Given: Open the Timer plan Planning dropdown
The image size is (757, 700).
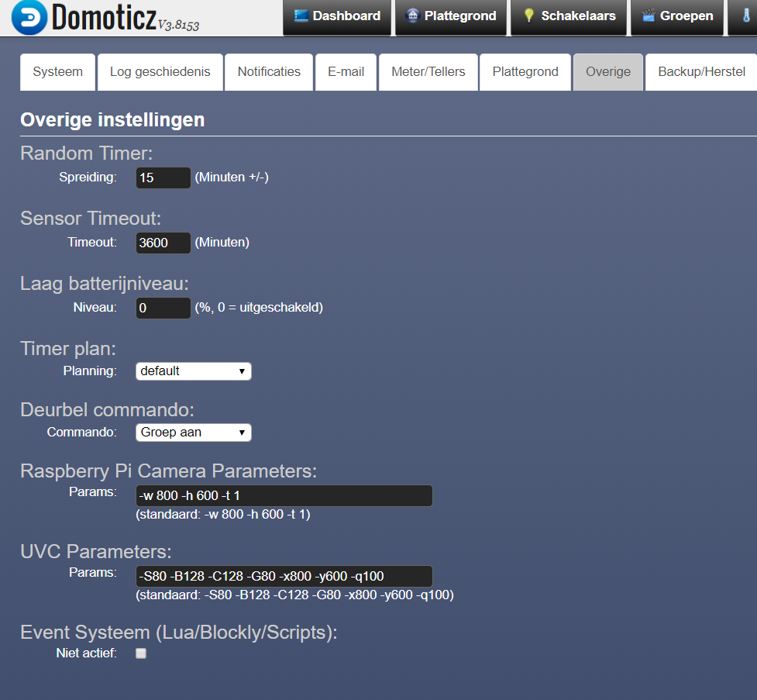Looking at the screenshot, I should 194,371.
